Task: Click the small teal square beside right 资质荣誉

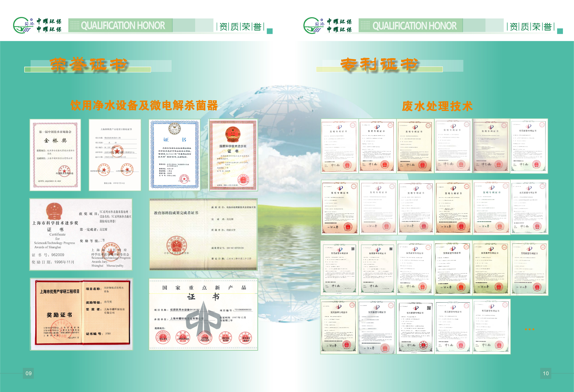Action: click(560, 31)
